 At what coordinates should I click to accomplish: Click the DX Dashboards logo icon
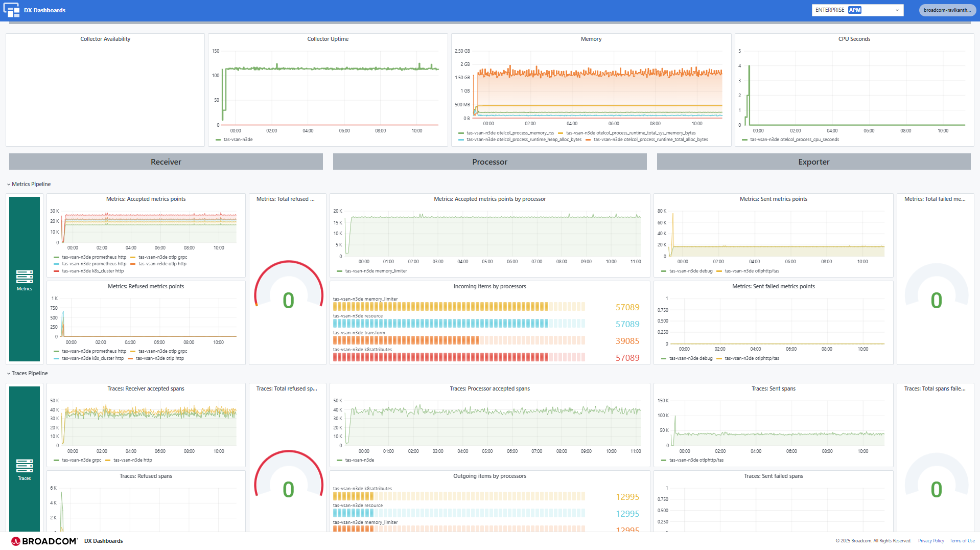click(x=11, y=10)
